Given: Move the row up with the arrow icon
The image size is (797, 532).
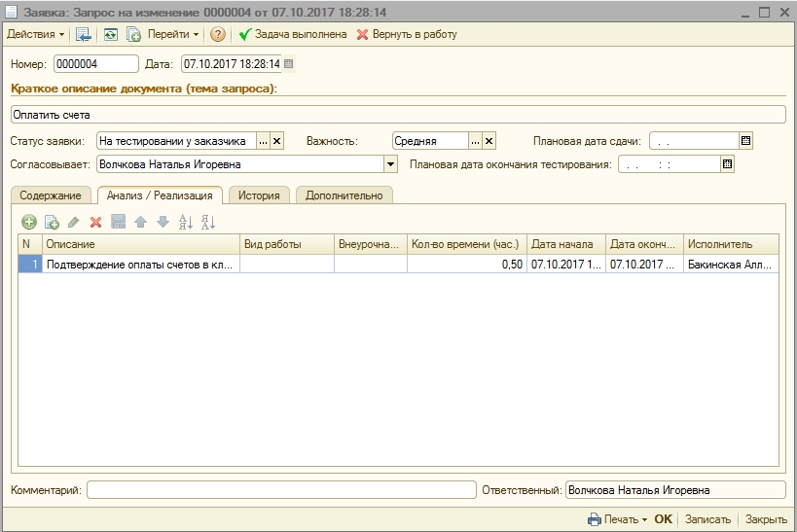Looking at the screenshot, I should coord(140,222).
